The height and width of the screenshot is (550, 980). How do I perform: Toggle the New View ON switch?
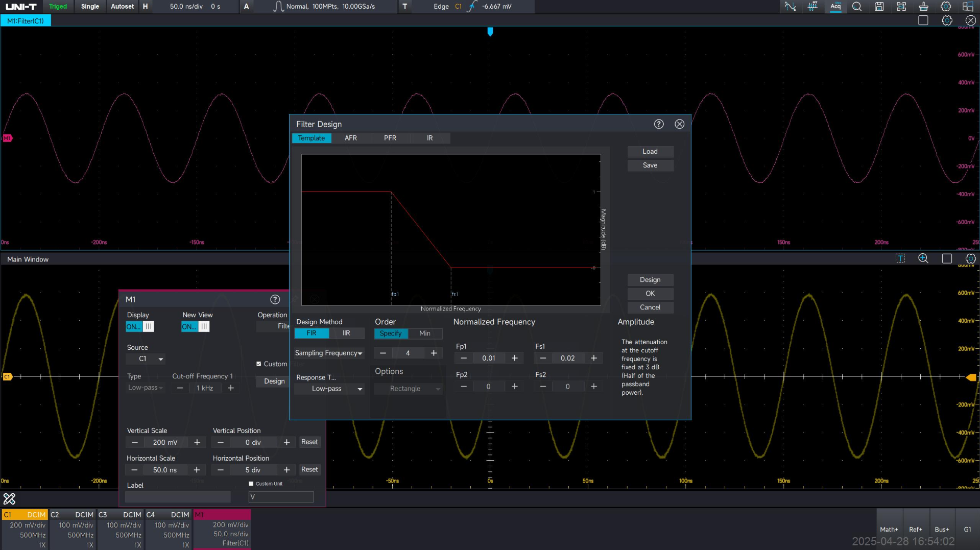tap(195, 327)
